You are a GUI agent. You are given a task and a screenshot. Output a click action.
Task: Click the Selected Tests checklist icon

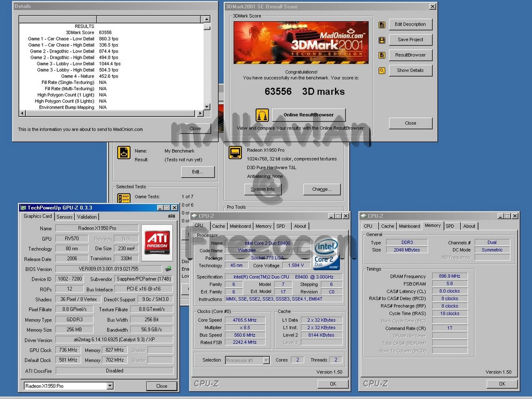pyautogui.click(x=124, y=198)
